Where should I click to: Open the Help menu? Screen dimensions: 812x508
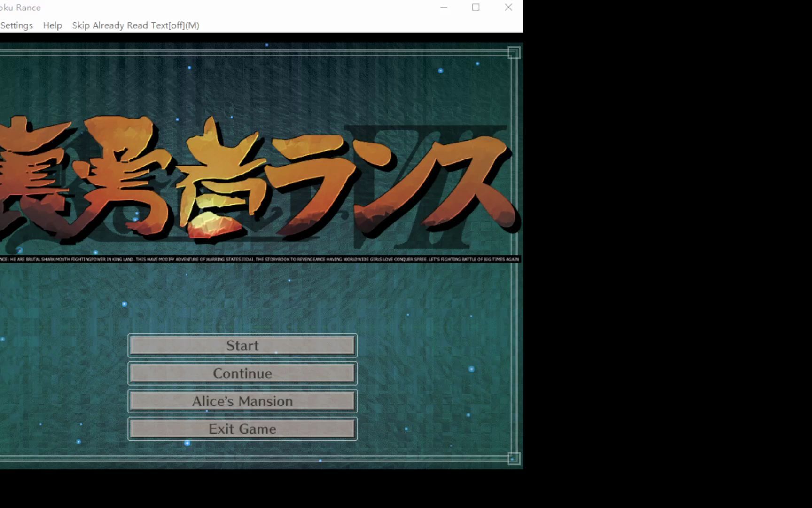[53, 25]
